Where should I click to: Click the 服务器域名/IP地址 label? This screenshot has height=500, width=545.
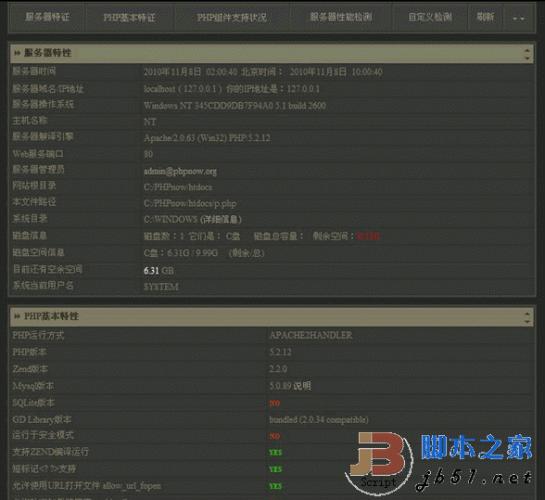(x=48, y=89)
